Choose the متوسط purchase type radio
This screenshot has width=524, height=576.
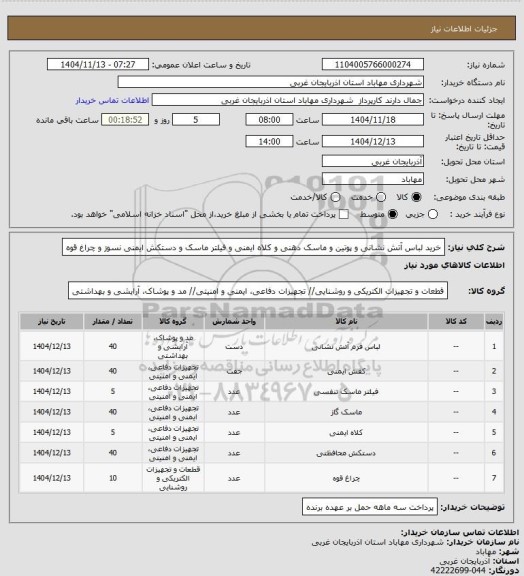[392, 214]
